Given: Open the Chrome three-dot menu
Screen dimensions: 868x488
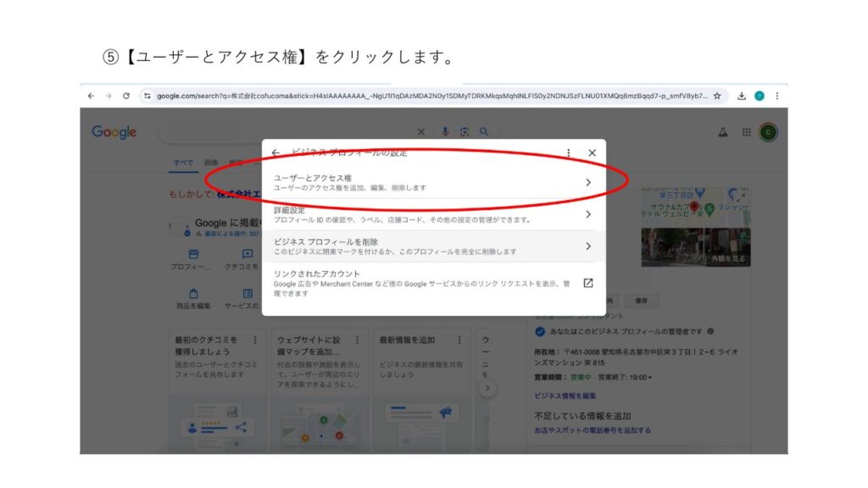Looking at the screenshot, I should tap(777, 96).
